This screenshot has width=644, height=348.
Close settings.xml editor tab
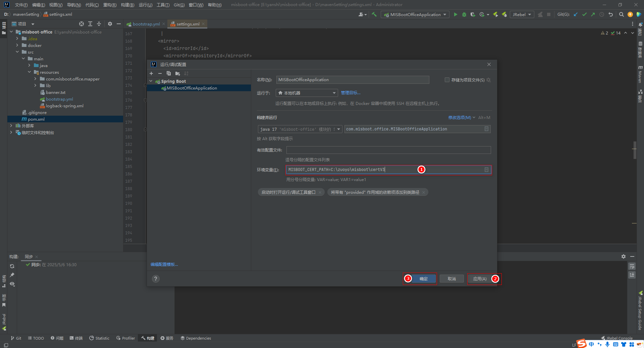pyautogui.click(x=203, y=24)
